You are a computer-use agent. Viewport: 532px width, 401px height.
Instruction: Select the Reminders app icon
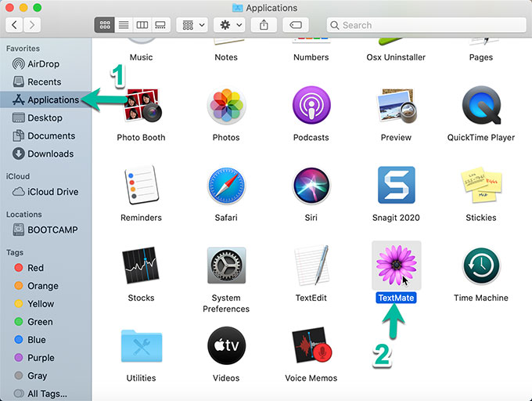[x=142, y=185]
